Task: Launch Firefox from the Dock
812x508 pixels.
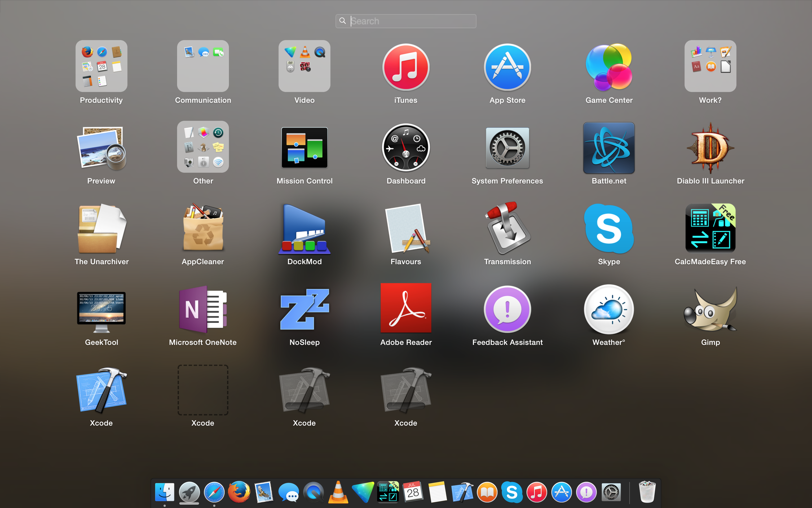Action: click(x=239, y=492)
